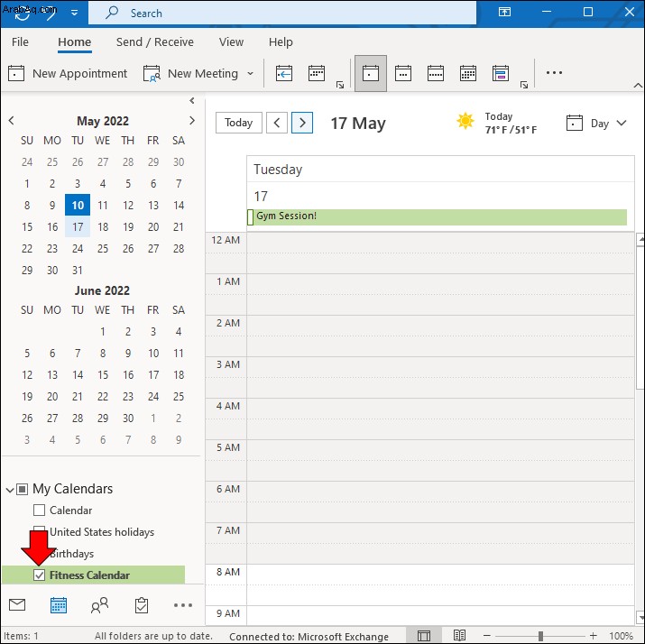Uncheck the Fitness Calendar checkbox
The image size is (645, 644).
click(39, 575)
